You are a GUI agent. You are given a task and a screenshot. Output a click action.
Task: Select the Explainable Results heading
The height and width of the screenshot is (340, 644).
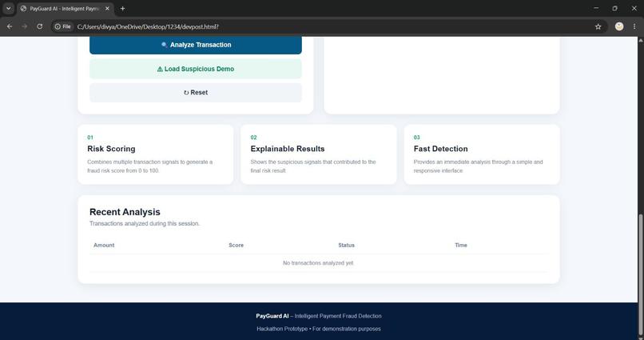(x=288, y=149)
